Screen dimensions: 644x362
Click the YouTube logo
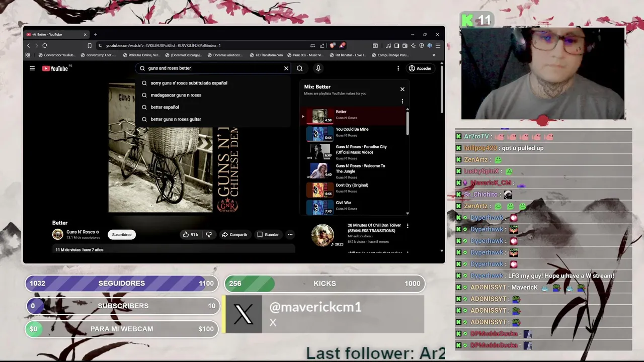(x=55, y=68)
